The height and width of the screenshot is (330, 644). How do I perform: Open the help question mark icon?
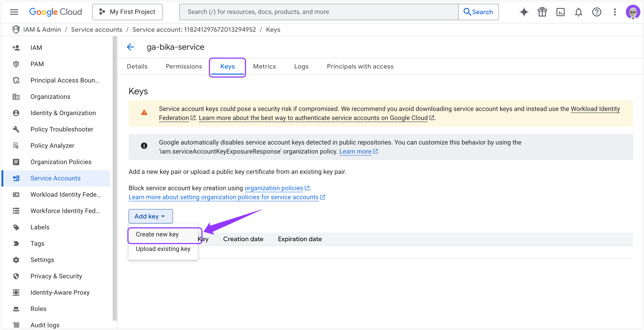pyautogui.click(x=596, y=12)
